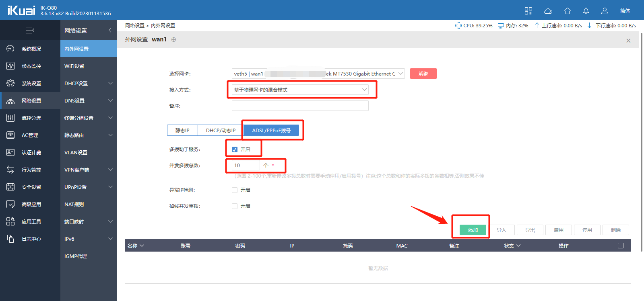644x301 pixels.
Task: Open the 接入方式 dropdown
Action: (x=300, y=90)
